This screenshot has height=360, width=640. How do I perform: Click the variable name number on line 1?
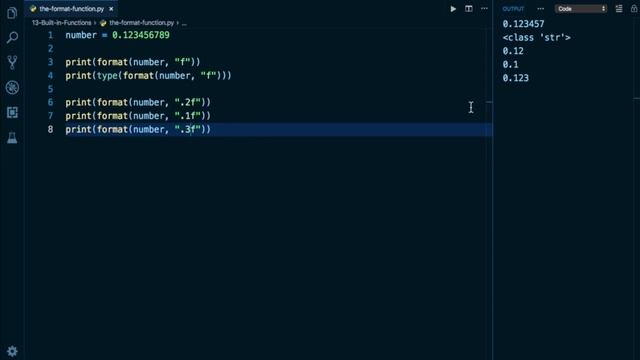pyautogui.click(x=81, y=35)
